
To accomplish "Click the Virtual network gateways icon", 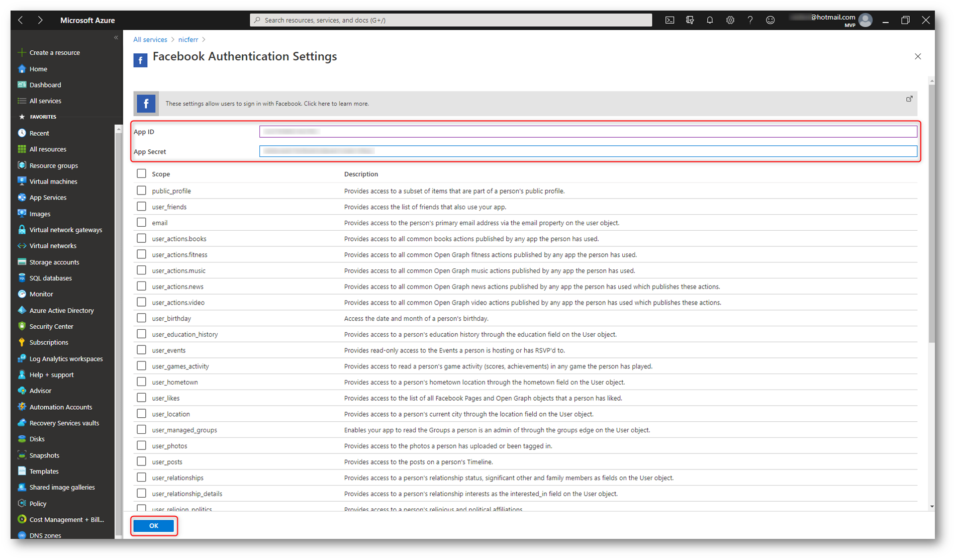I will [22, 230].
